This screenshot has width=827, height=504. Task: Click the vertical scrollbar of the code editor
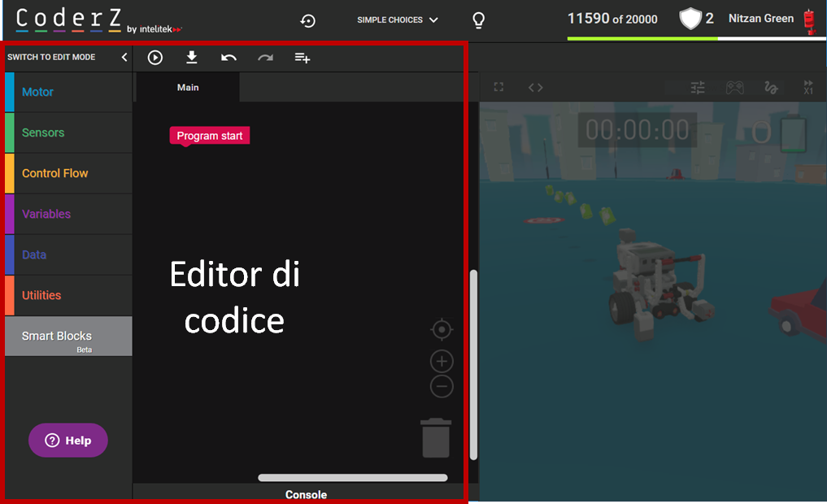(473, 365)
